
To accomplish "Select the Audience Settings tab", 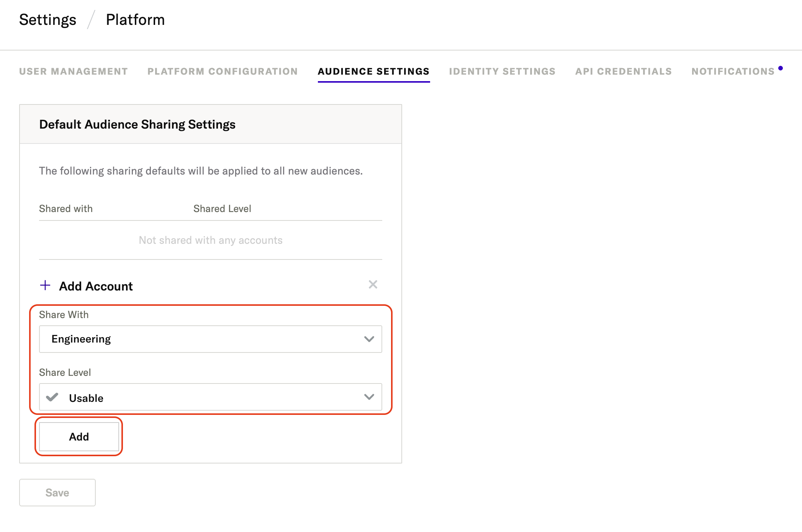I will (x=373, y=72).
